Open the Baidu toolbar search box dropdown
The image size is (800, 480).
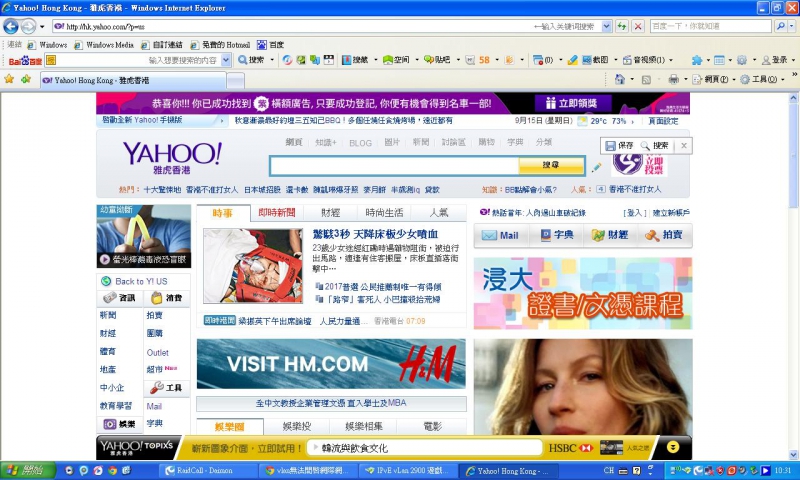click(226, 60)
